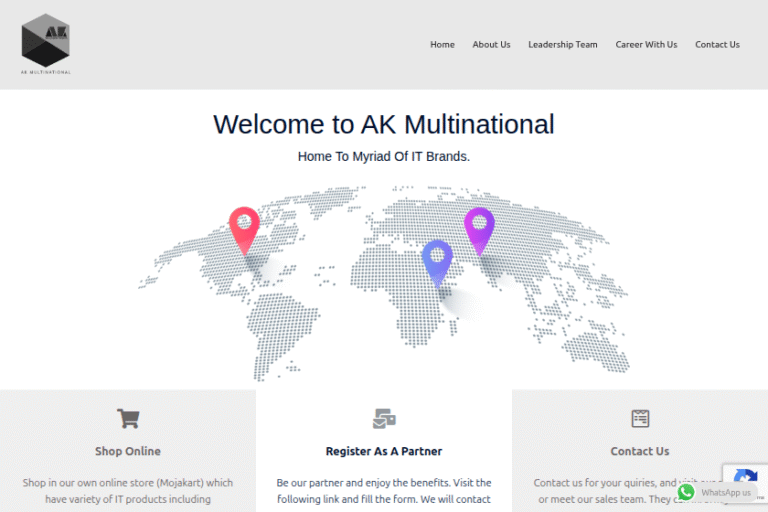Open the About Us page
Image resolution: width=768 pixels, height=512 pixels.
tap(491, 44)
